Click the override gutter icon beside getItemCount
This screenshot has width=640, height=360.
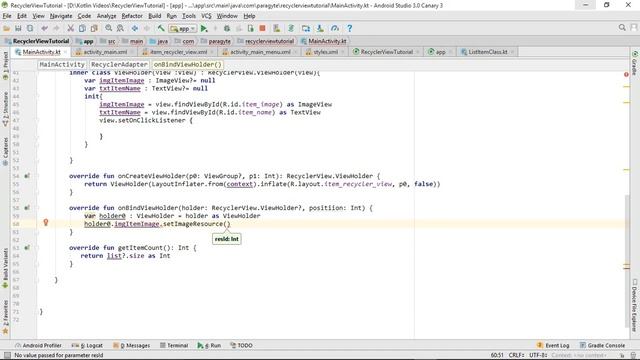coord(27,248)
